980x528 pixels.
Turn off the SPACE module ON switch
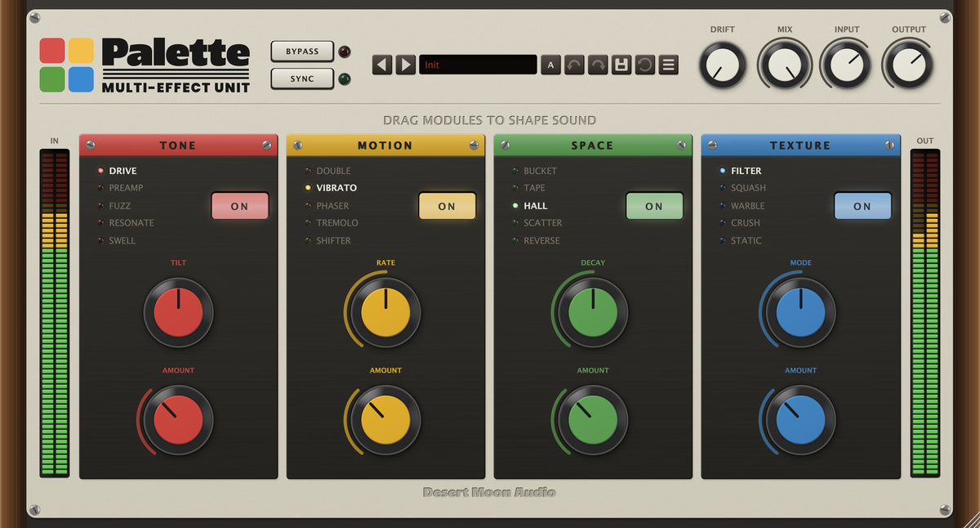[655, 206]
